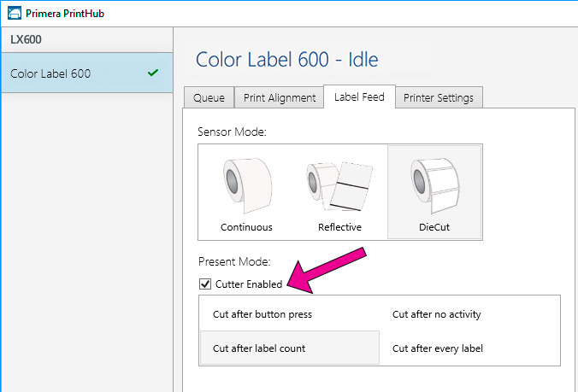Click the LX600 group header
Screen dimensions: 578x392
(87, 39)
